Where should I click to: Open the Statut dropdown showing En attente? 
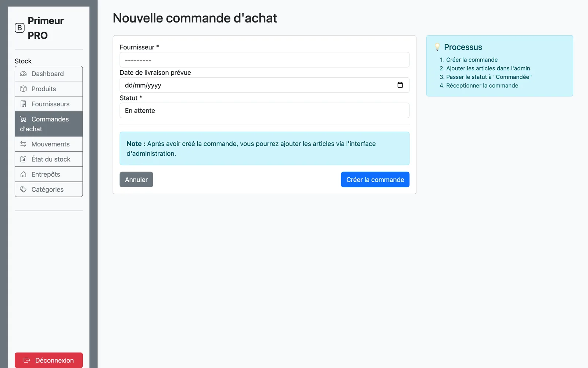point(264,110)
